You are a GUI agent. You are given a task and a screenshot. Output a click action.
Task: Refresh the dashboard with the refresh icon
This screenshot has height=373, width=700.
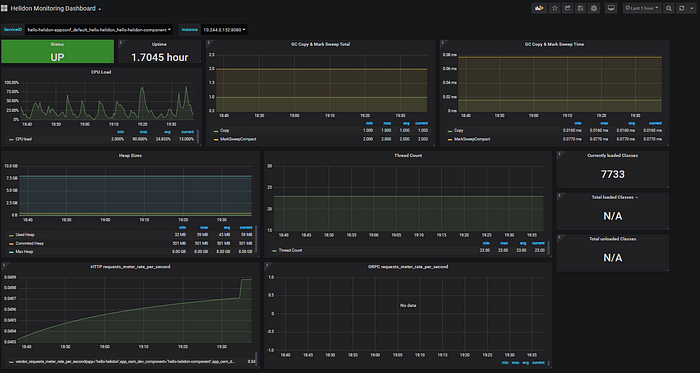pos(681,8)
